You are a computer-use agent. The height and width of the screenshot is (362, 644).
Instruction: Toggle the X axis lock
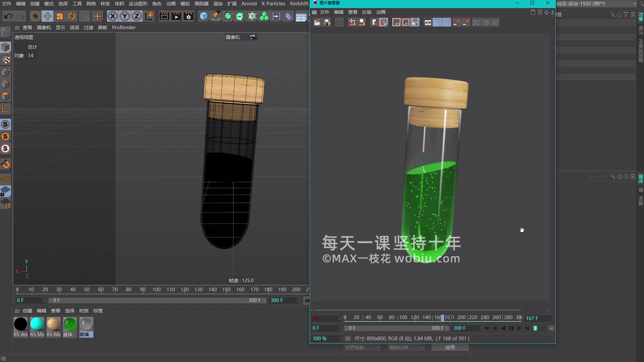click(113, 16)
